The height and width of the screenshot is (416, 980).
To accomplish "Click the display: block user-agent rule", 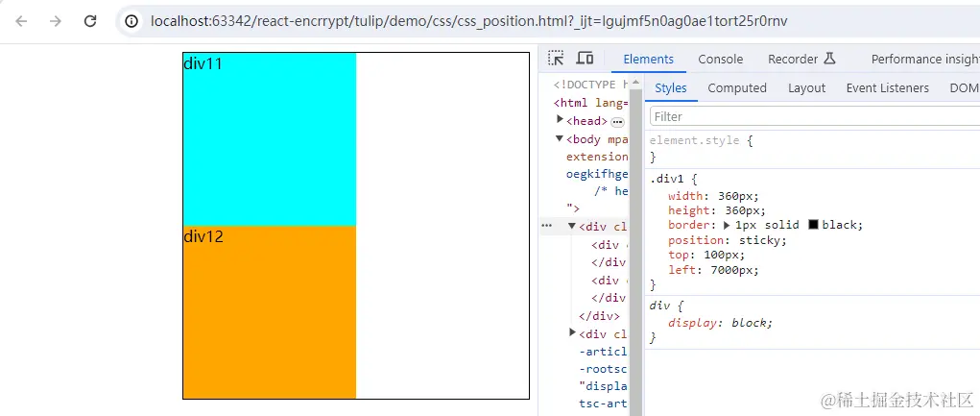I will 721,323.
